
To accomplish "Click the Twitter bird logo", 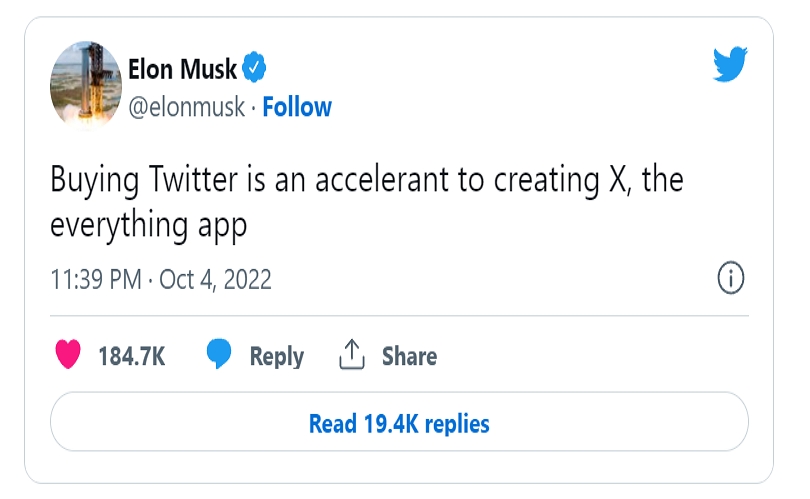I will point(731,64).
